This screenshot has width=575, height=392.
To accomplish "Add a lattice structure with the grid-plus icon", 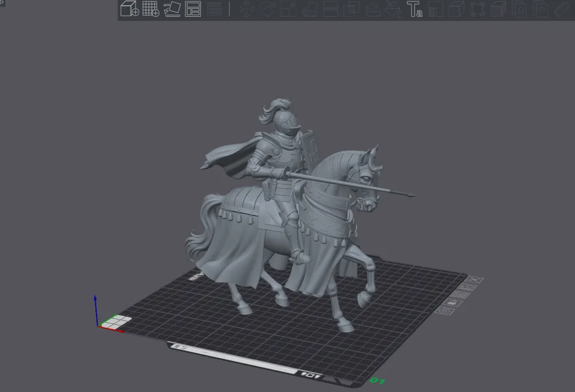I will tap(151, 10).
